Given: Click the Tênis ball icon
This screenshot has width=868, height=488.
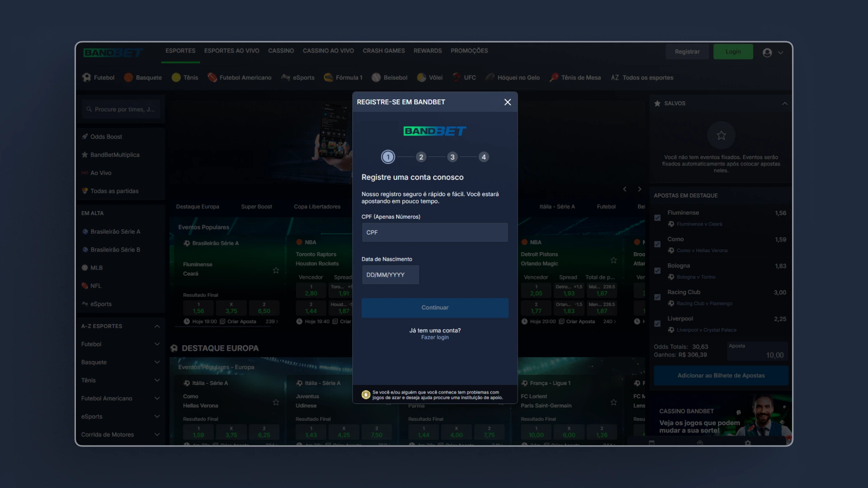Looking at the screenshot, I should 176,78.
